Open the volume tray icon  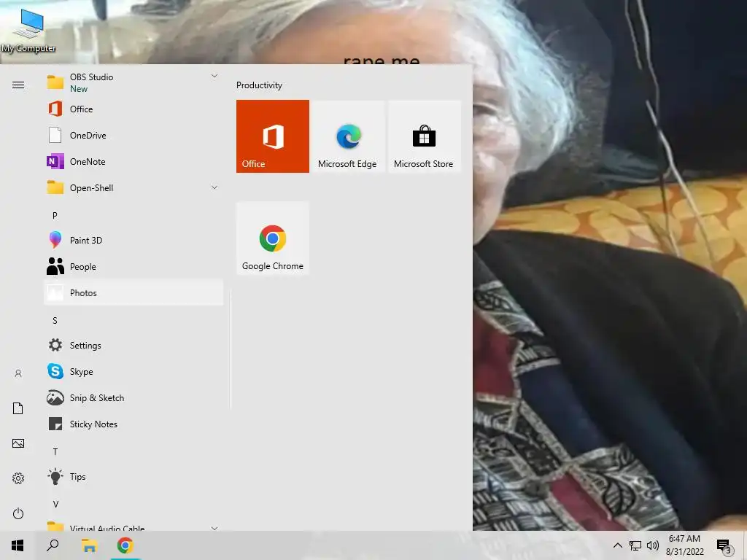[x=653, y=545]
